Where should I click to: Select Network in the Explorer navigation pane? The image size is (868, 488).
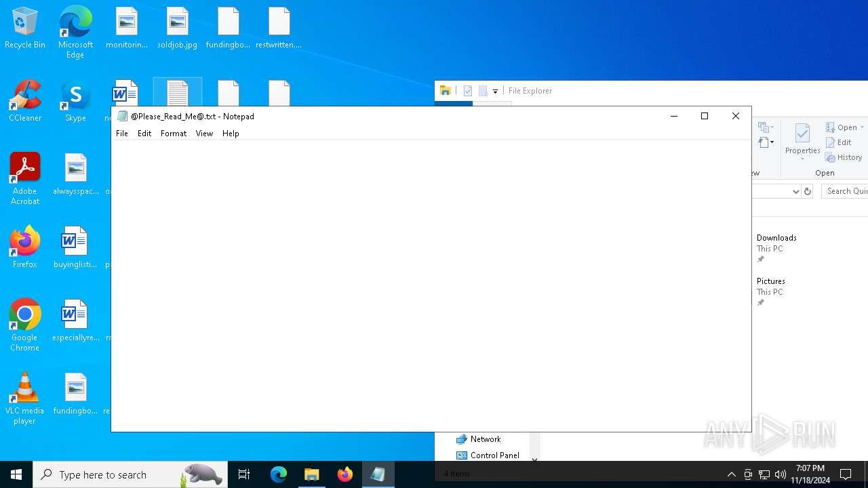click(478, 439)
